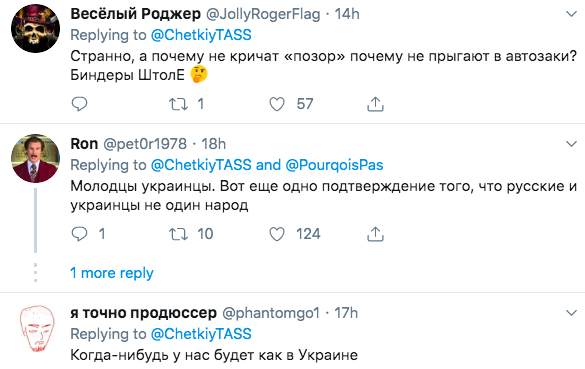The image size is (585, 369).
Task: Reply to Весёлый Роджер's tweet
Action: pos(79,104)
